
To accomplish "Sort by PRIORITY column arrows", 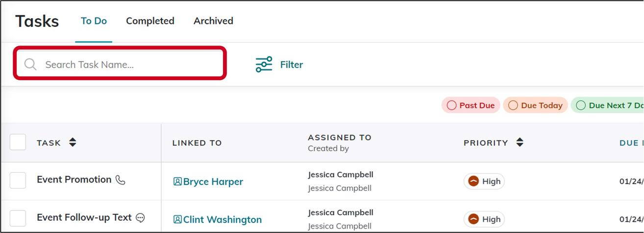I will 520,142.
